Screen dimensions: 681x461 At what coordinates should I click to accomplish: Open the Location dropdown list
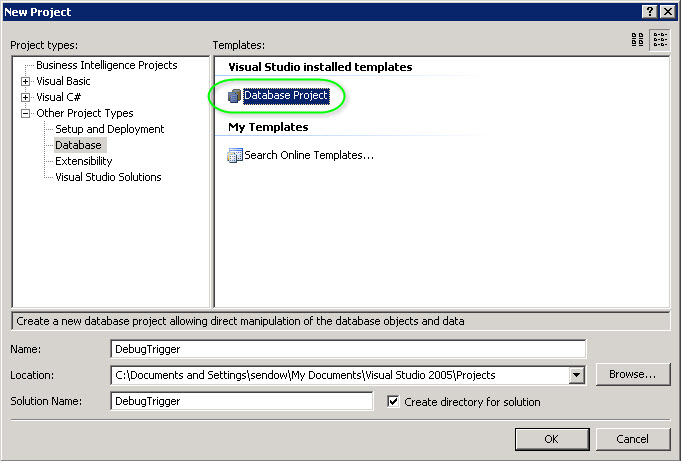[576, 375]
